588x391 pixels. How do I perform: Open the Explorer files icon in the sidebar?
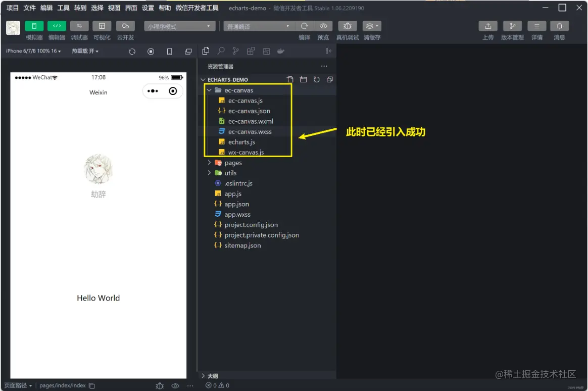click(206, 51)
